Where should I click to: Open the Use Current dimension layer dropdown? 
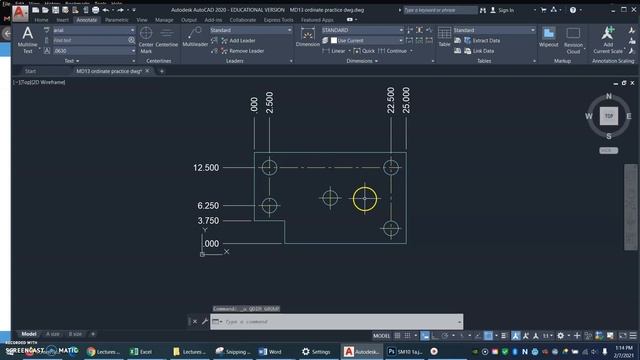coord(401,40)
